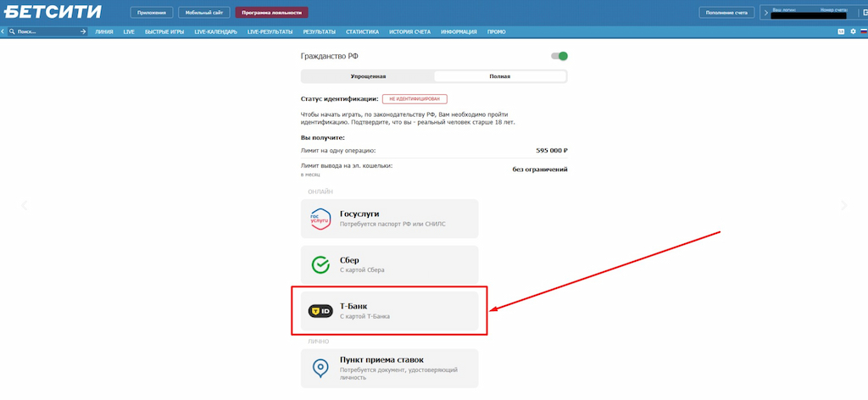The image size is (868, 400).
Task: Choose identification via Сбер
Action: (x=389, y=265)
